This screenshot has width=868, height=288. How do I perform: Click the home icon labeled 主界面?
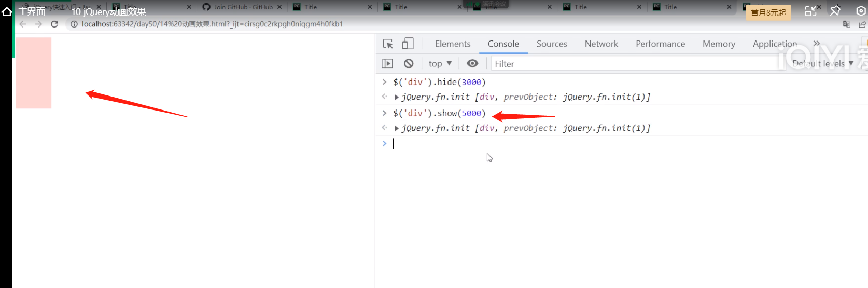pos(7,11)
